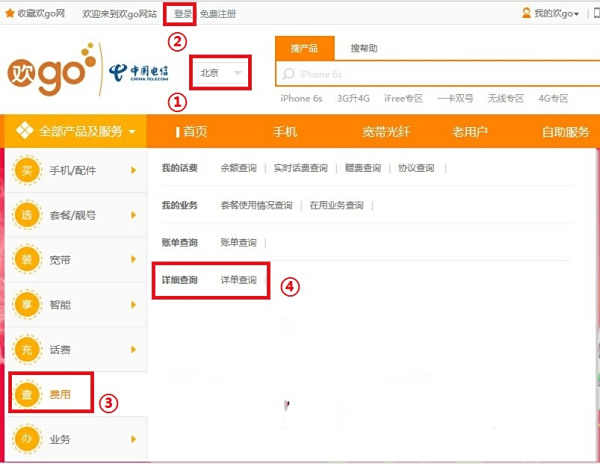Viewport: 600px width, 464px height.
Task: Click the 买 circle icon
Action: point(27,170)
